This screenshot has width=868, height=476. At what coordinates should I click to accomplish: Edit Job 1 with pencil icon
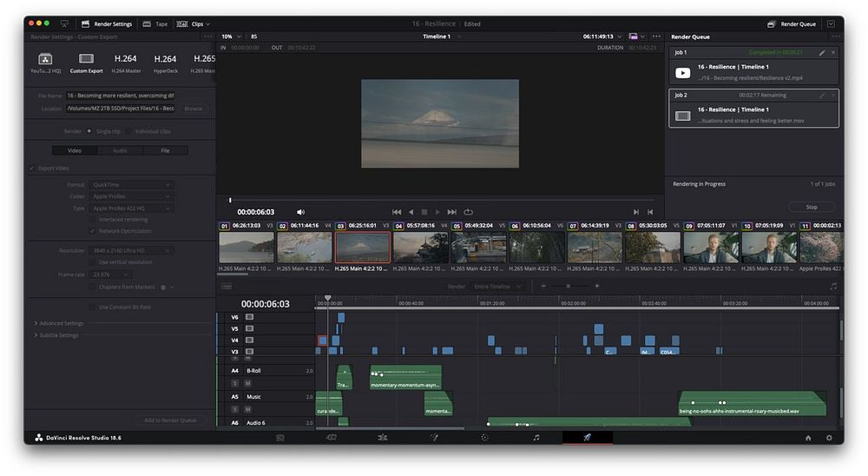click(x=822, y=53)
